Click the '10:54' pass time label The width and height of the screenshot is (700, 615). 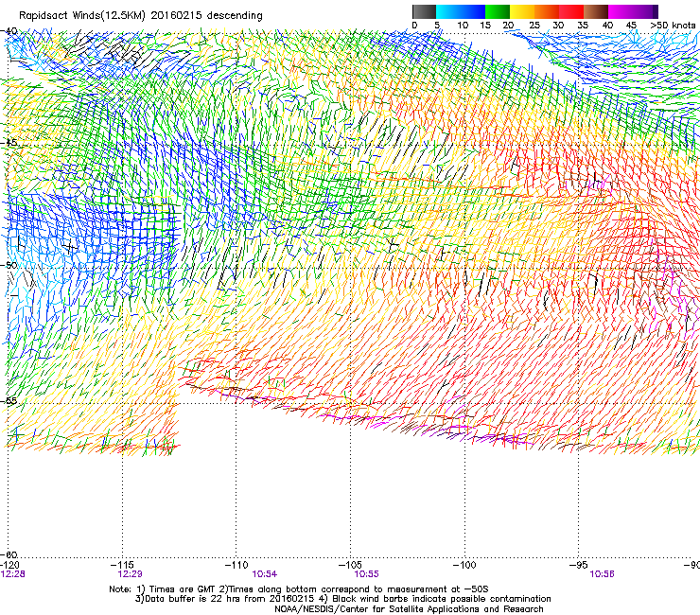(264, 574)
